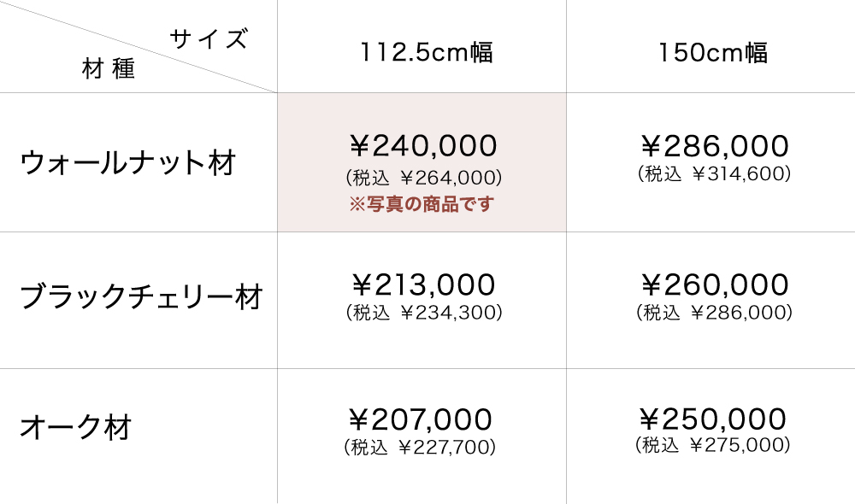Click the tax-included ¥227,700 text

tap(420, 448)
